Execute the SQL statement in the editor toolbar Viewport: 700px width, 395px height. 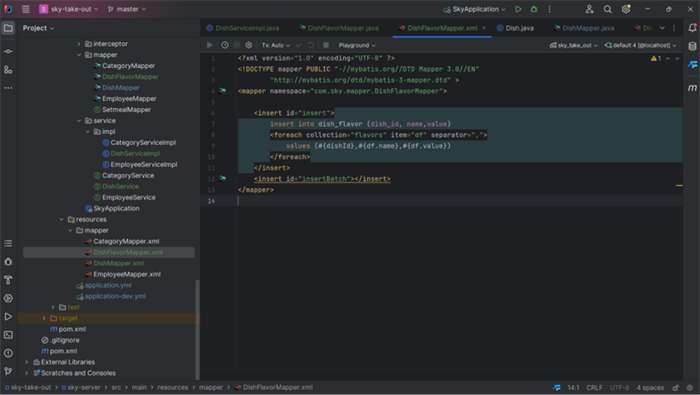pos(209,45)
